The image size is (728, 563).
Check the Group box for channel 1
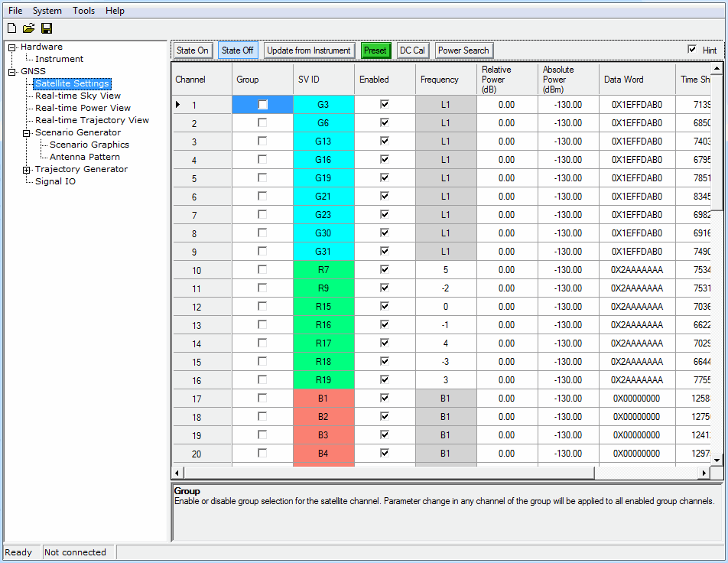[x=262, y=105]
